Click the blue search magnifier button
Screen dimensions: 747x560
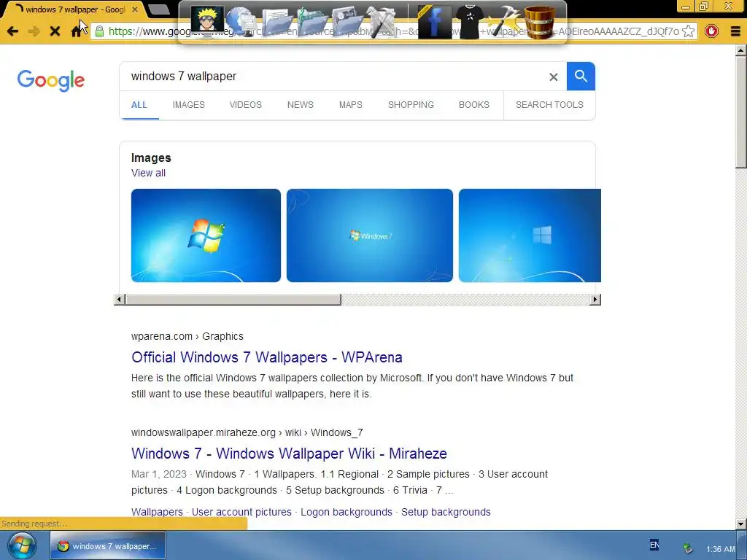tap(581, 76)
